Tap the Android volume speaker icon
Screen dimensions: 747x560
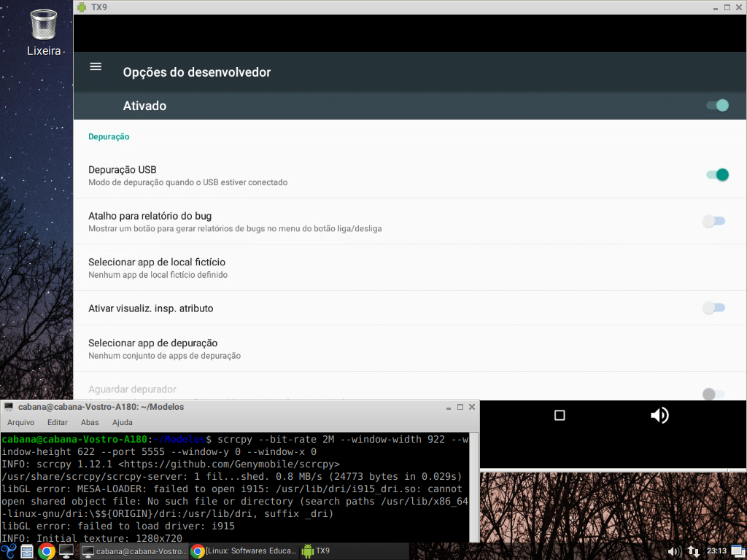(x=659, y=416)
